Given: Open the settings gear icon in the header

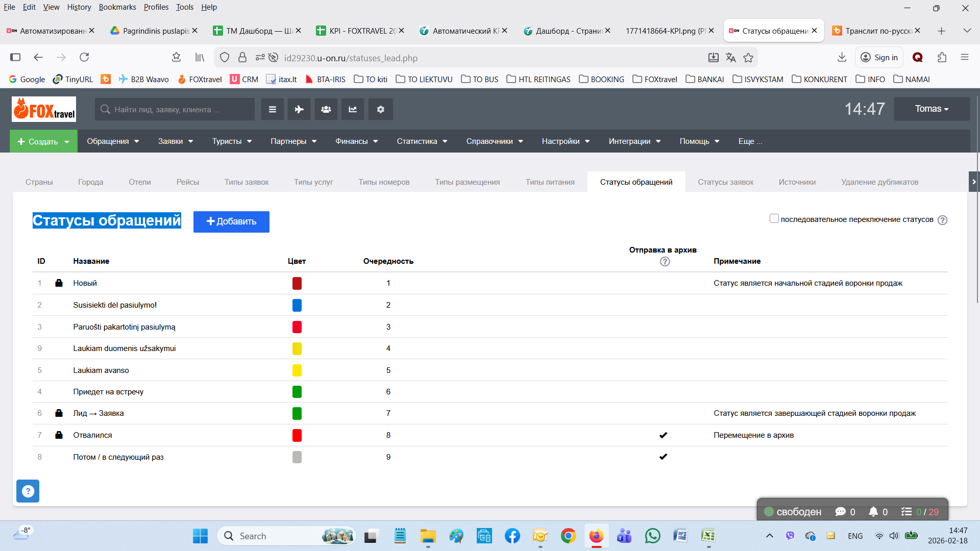Looking at the screenshot, I should click(x=380, y=109).
